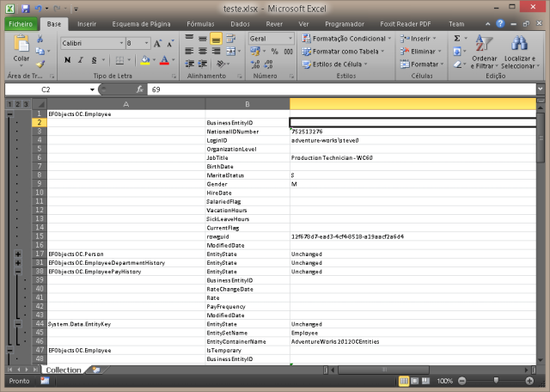This screenshot has height=392, width=550.
Task: Increase font size with large A icon
Action: click(x=157, y=44)
